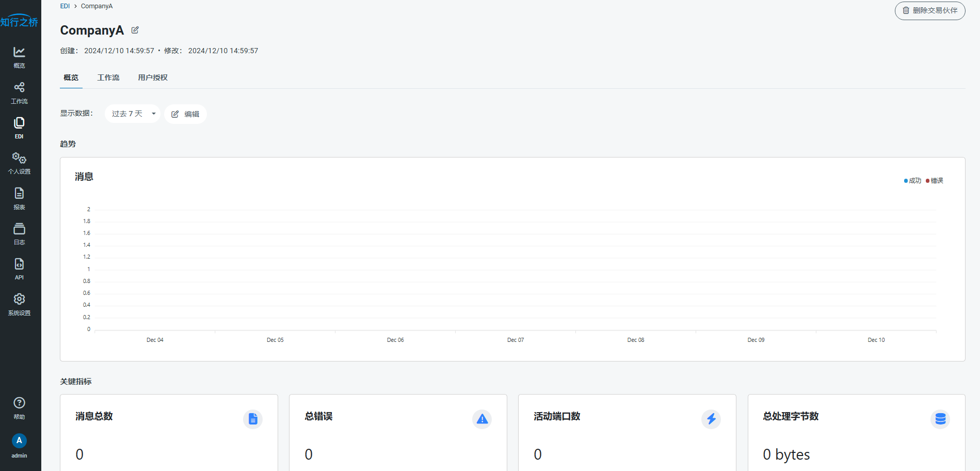The image size is (980, 471).
Task: Open the 日志 logs sidebar icon
Action: coord(19,234)
